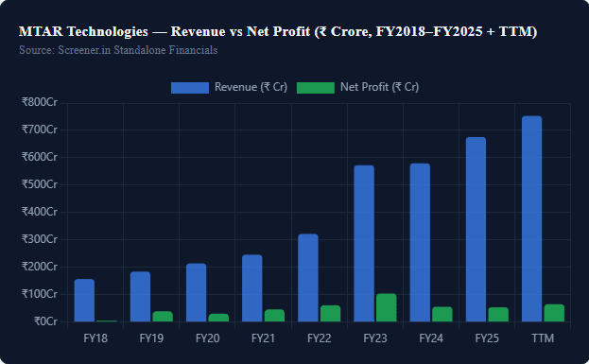589x364 pixels.
Task: Select the TTM blue revenue bar
Action: (532, 218)
